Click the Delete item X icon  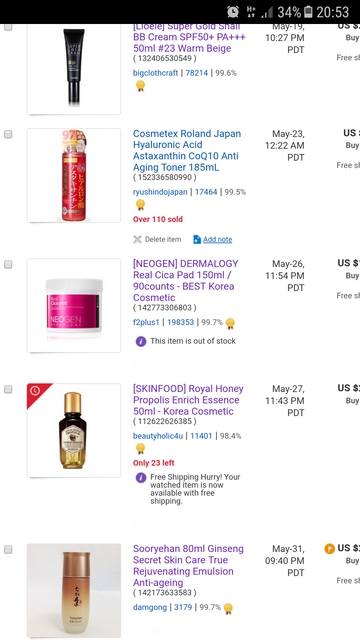(137, 239)
